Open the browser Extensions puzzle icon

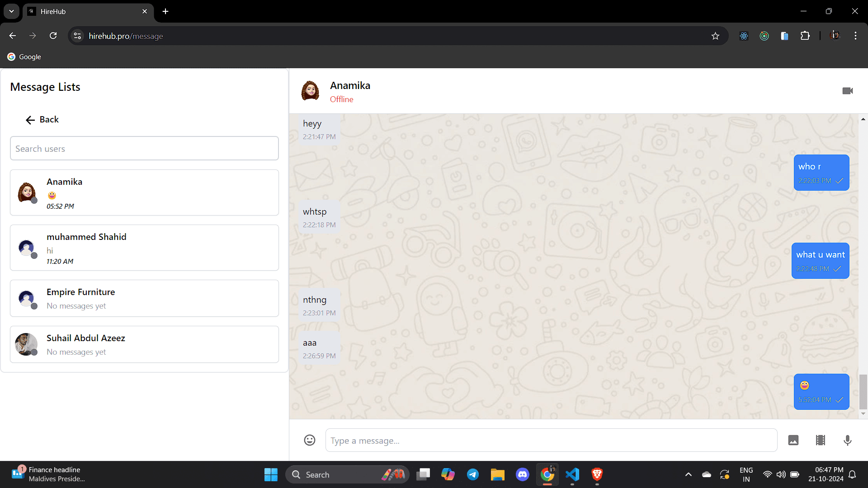click(x=805, y=36)
